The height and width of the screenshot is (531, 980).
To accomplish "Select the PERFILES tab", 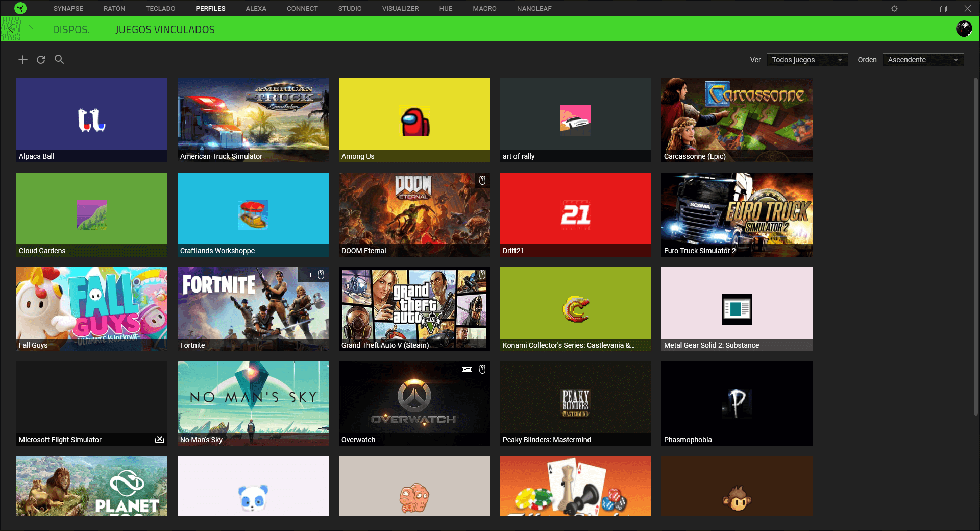I will coord(210,9).
